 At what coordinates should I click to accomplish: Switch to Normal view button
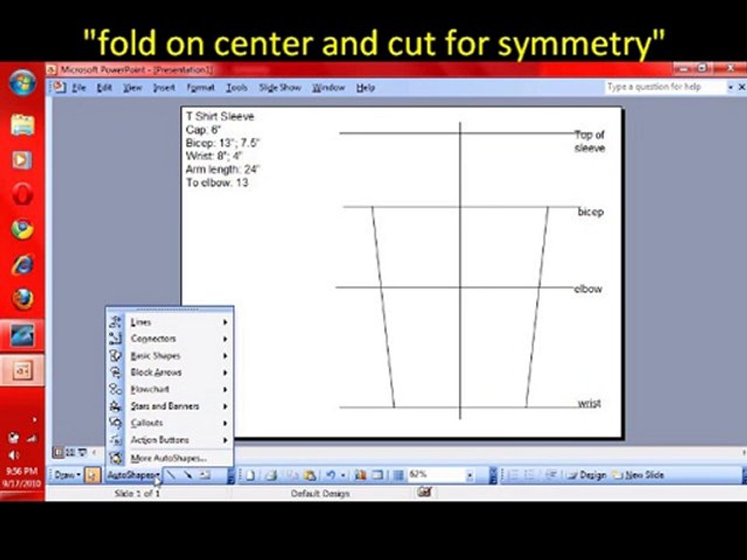pos(58,453)
